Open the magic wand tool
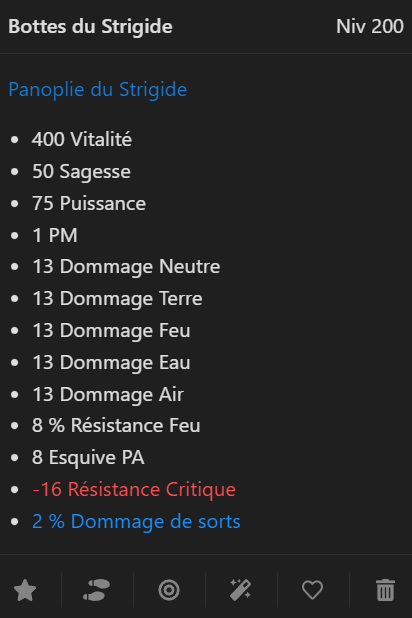 point(240,590)
